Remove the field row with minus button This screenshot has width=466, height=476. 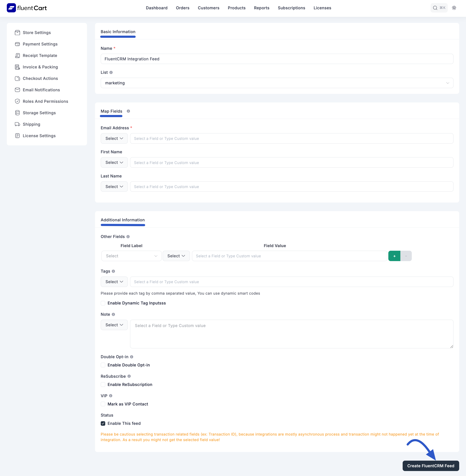point(406,256)
